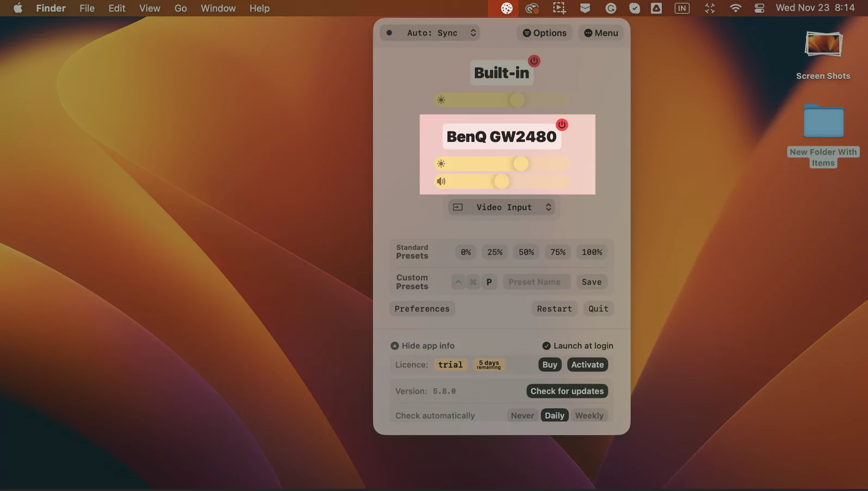Open the Edit menu
Image resolution: width=868 pixels, height=491 pixels.
click(x=116, y=8)
